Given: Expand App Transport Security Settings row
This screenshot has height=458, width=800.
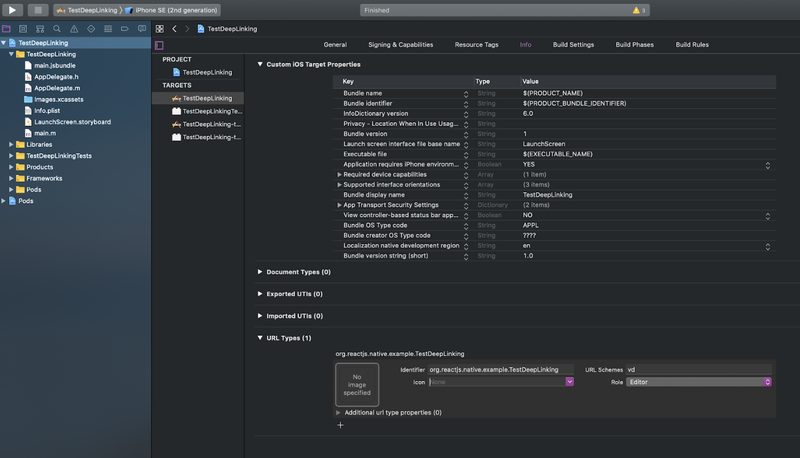Looking at the screenshot, I should click(339, 205).
